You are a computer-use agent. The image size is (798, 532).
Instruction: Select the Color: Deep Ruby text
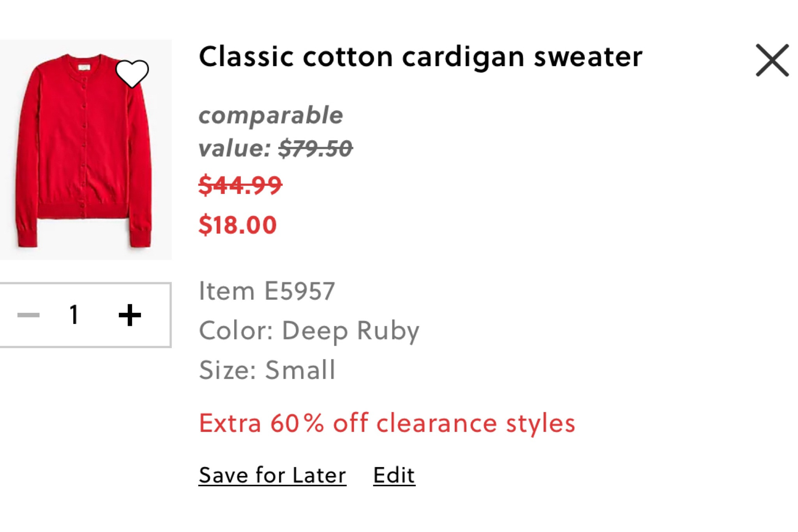point(309,329)
